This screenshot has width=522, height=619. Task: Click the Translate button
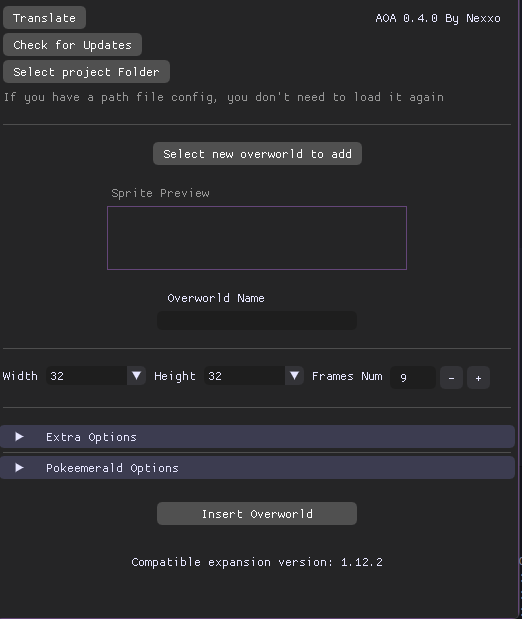click(44, 18)
